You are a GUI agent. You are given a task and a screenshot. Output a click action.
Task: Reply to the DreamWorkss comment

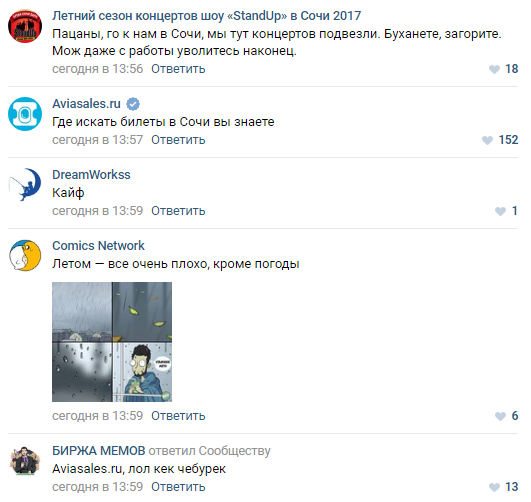click(178, 211)
